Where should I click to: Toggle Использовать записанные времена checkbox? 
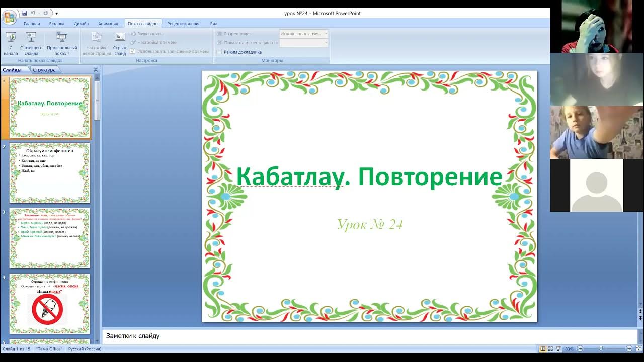pos(133,51)
